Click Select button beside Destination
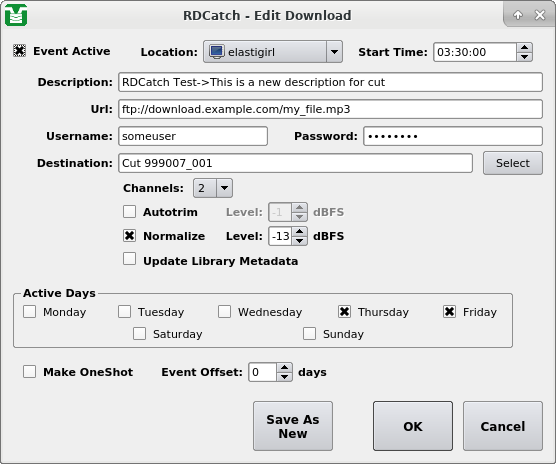Viewport: 556px width, 464px height. (513, 163)
